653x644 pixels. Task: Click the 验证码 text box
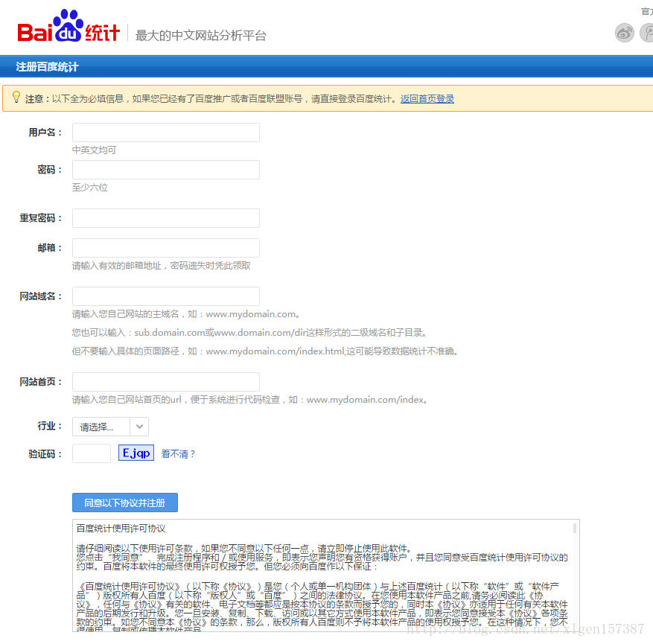pyautogui.click(x=91, y=453)
